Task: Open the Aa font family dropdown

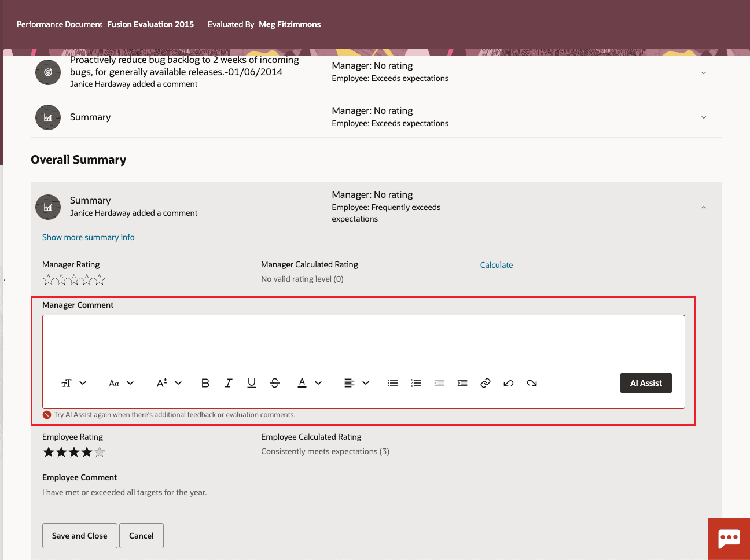Action: click(122, 383)
